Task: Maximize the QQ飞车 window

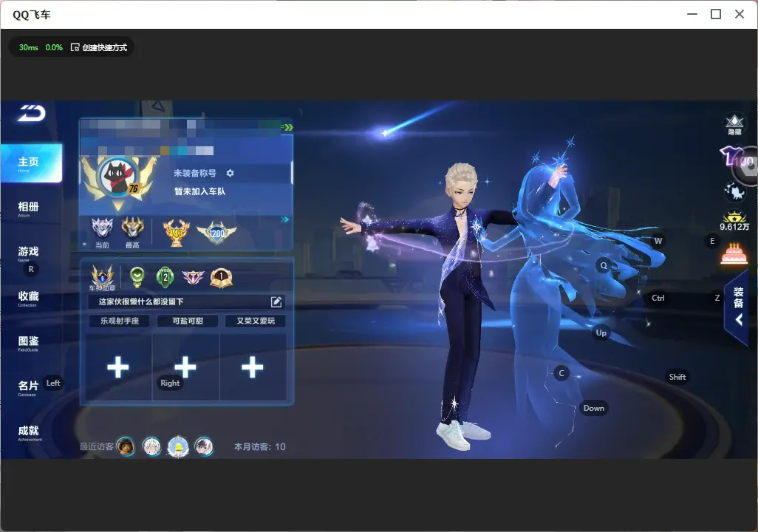Action: click(716, 15)
